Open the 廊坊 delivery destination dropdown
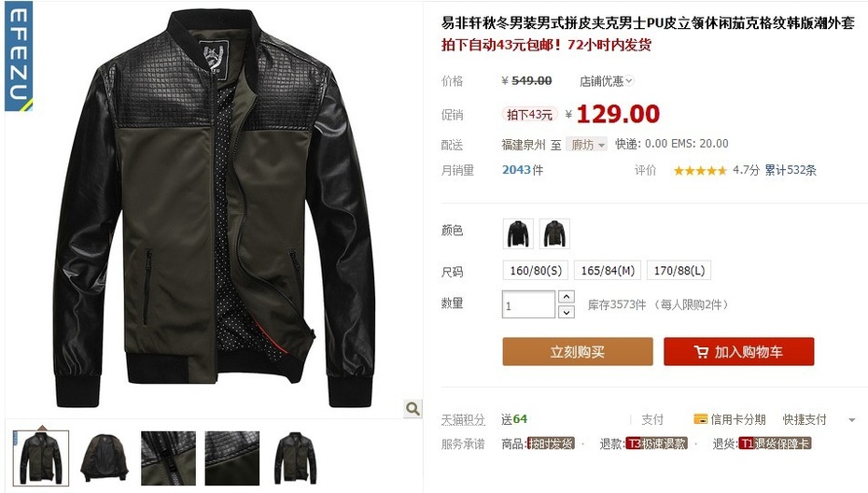Screen dimensions: 868x493 pos(587,145)
